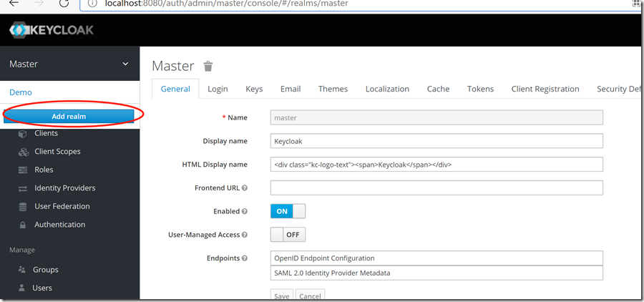
Task: Open Client Scopes in sidebar
Action: pos(57,151)
